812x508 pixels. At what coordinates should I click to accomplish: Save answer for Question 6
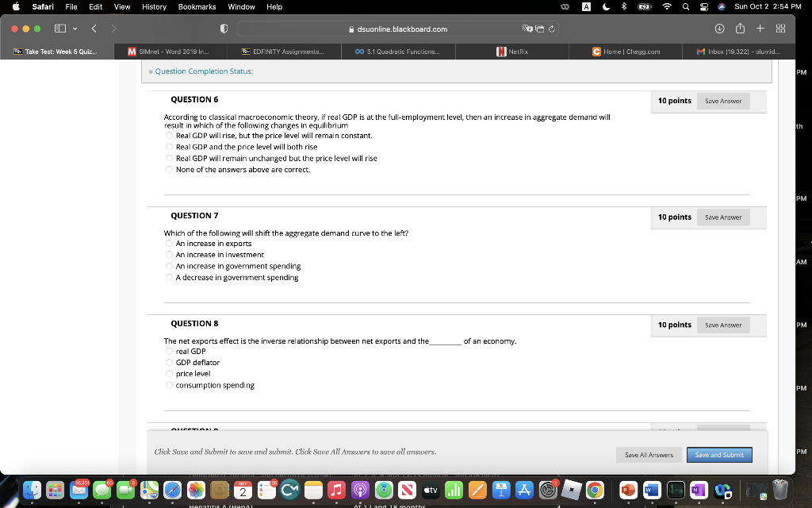(723, 101)
